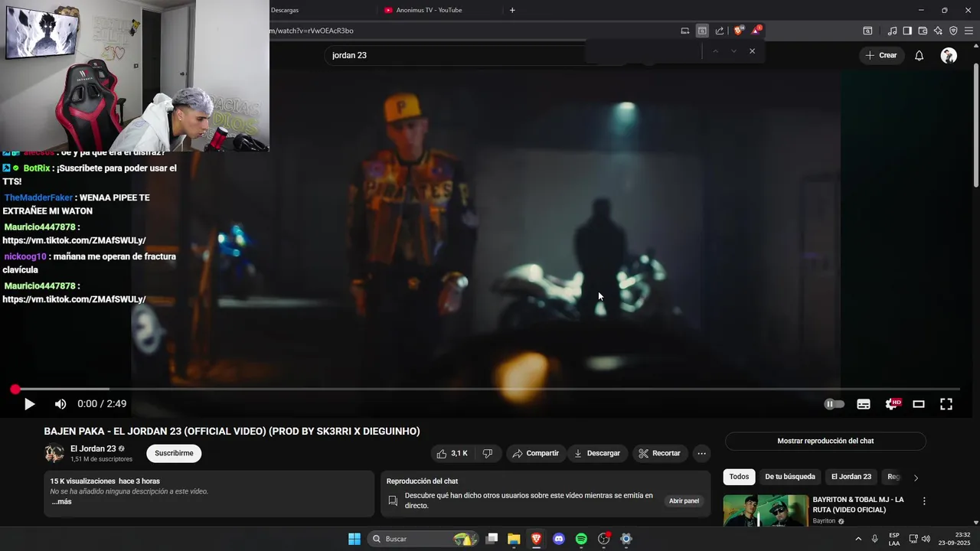Turn on subtitles in video player

[x=863, y=404]
